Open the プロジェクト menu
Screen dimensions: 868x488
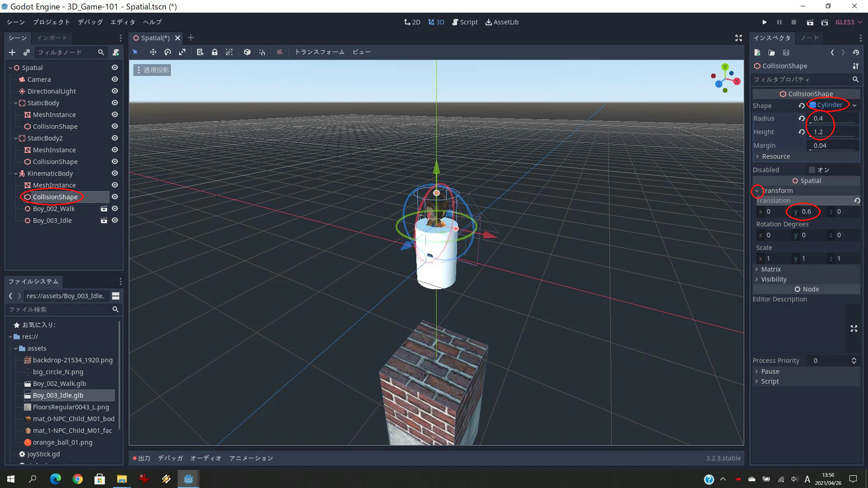pos(52,22)
